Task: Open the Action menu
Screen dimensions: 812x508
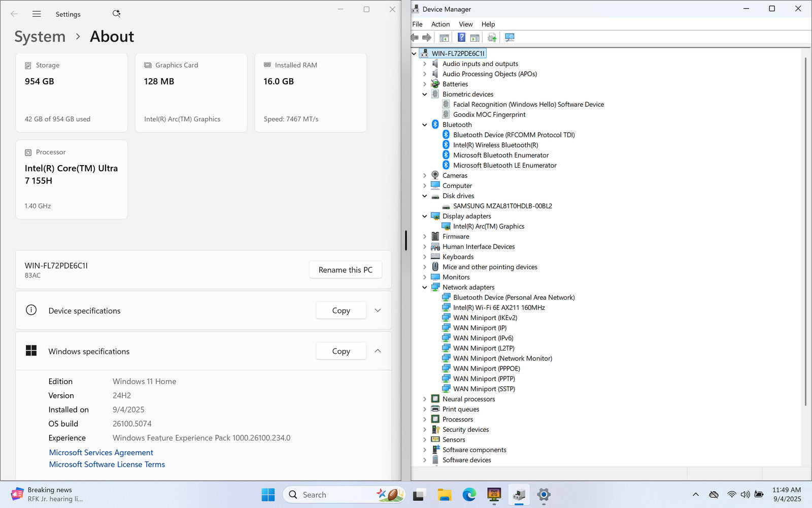Action: 440,24
